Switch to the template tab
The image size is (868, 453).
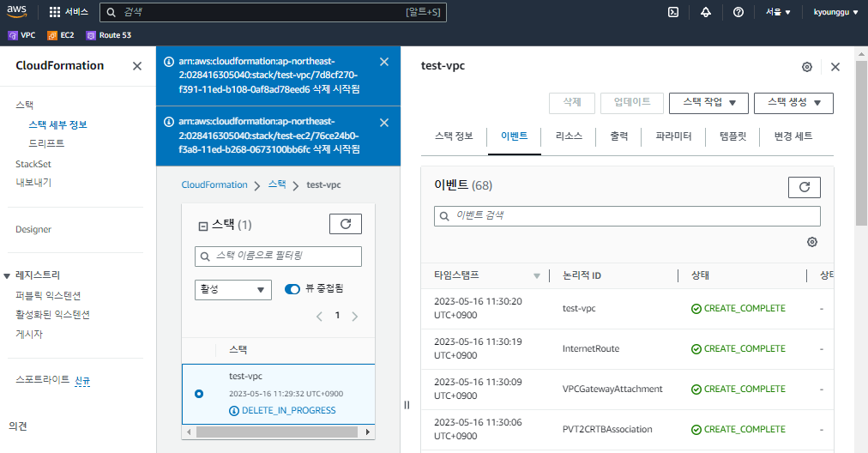point(733,136)
